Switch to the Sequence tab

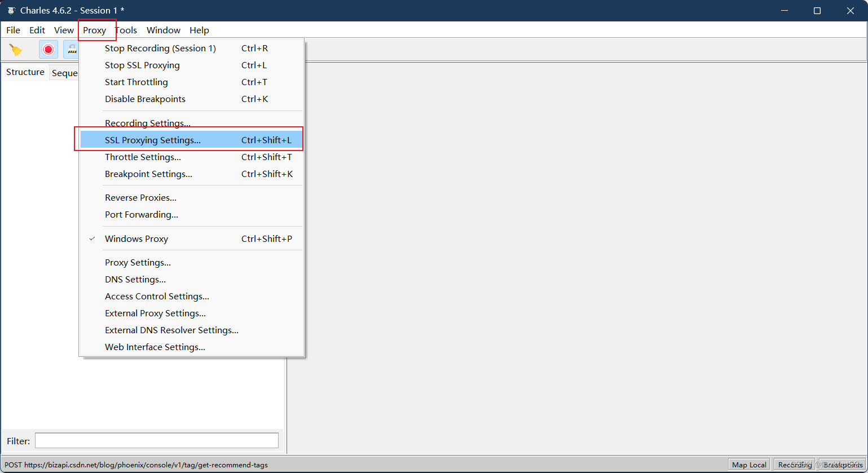pyautogui.click(x=64, y=73)
